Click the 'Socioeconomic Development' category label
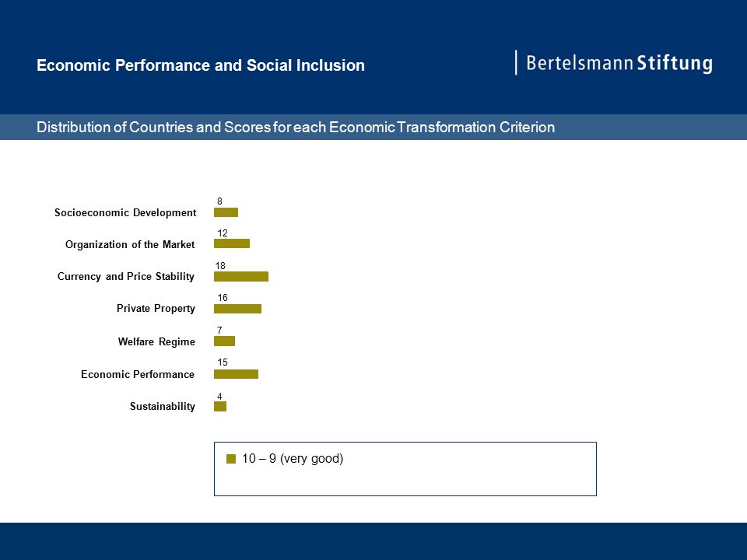The height and width of the screenshot is (560, 747). tap(125, 213)
